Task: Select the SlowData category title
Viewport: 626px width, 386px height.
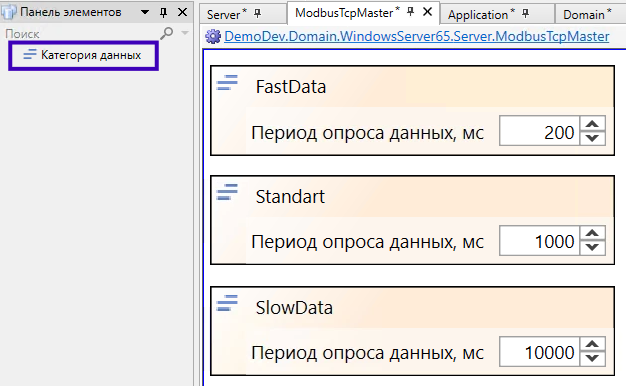Action: coord(294,307)
